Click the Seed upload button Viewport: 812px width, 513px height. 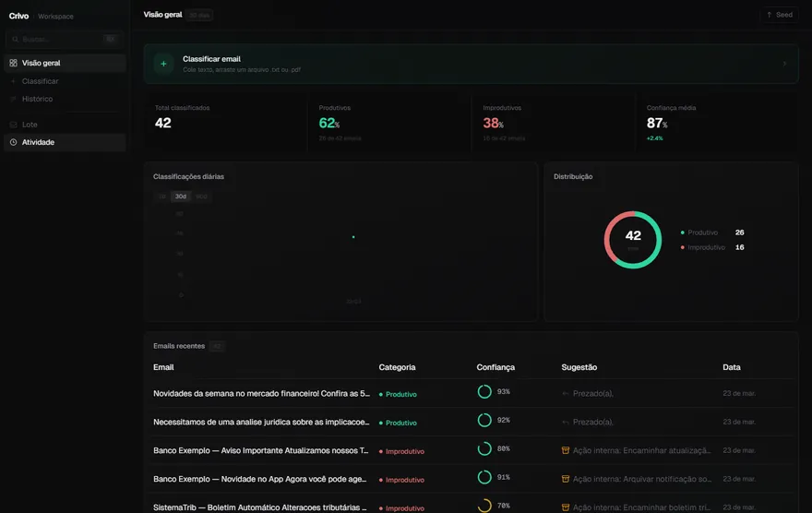[x=780, y=15]
